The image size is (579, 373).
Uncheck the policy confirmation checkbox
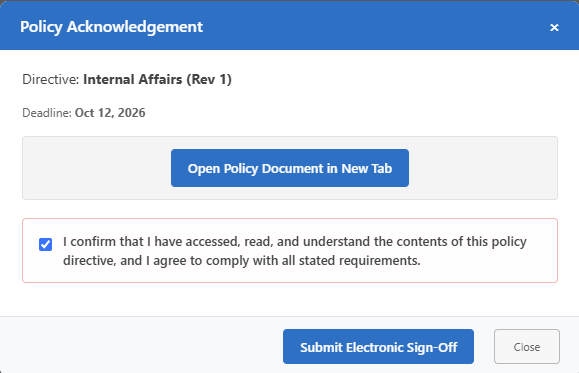45,244
